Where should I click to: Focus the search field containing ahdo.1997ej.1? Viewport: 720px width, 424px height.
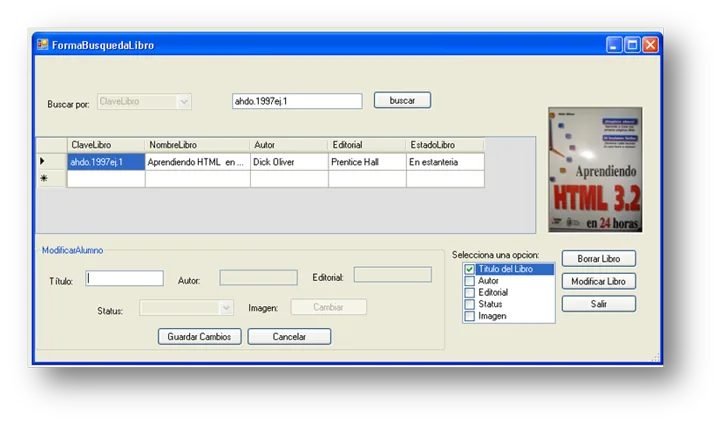[297, 101]
